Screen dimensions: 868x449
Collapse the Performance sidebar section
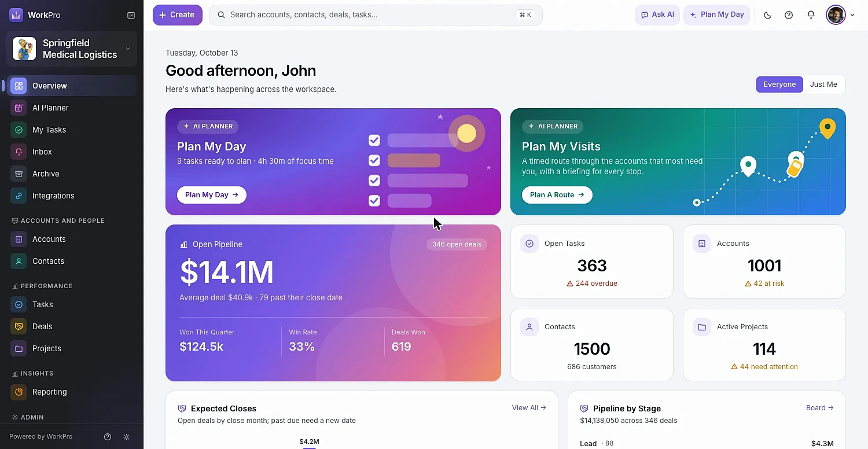point(42,286)
